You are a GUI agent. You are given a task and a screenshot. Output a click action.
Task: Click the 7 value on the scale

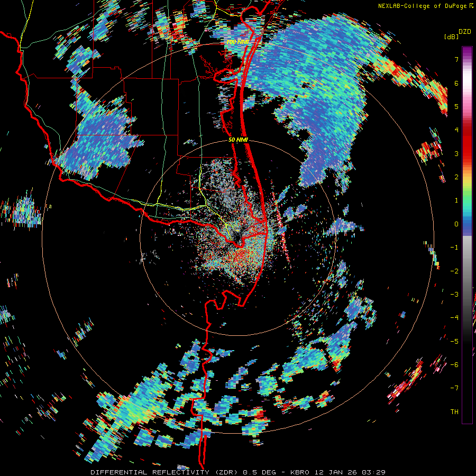[456, 59]
